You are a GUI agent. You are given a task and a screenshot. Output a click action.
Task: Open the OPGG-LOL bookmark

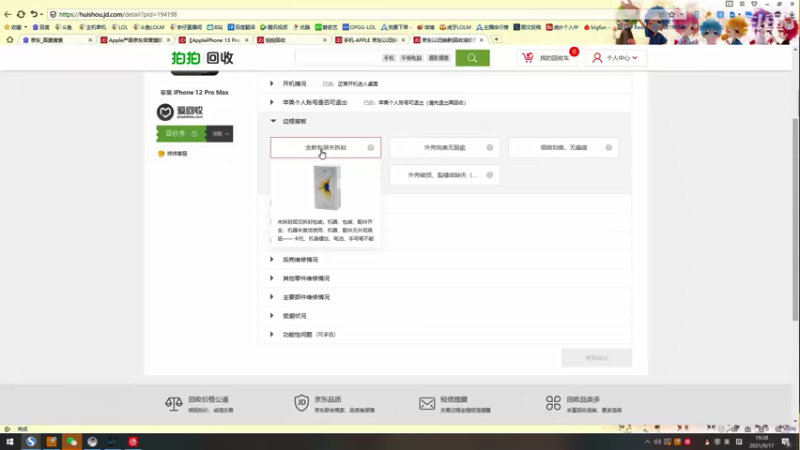(359, 27)
